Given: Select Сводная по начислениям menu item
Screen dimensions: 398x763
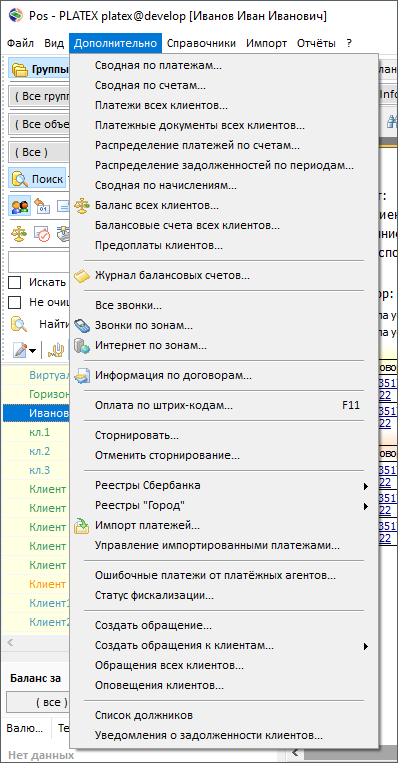Looking at the screenshot, I should [224, 185].
